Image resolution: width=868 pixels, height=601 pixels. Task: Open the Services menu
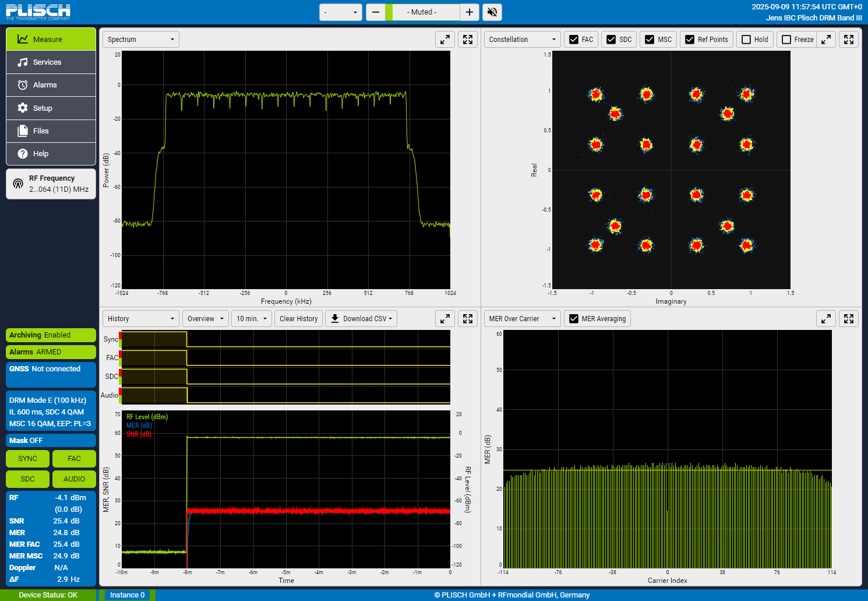click(51, 62)
